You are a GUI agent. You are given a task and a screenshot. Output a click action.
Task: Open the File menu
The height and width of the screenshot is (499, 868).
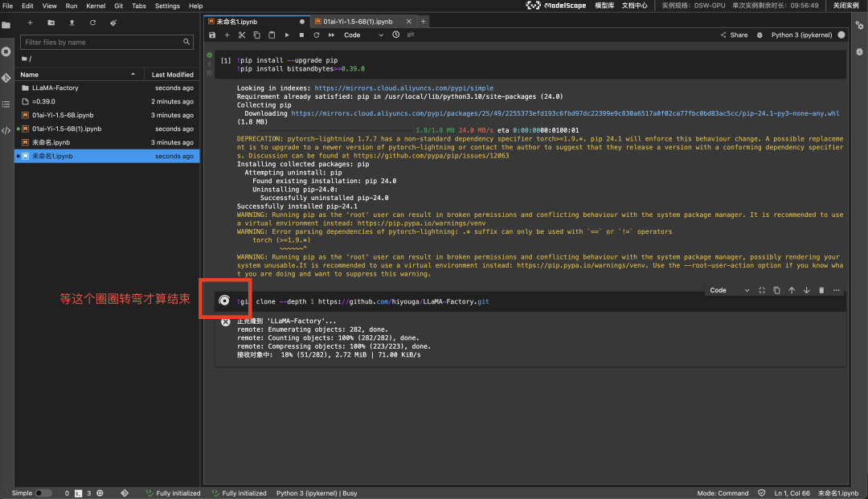(8, 6)
